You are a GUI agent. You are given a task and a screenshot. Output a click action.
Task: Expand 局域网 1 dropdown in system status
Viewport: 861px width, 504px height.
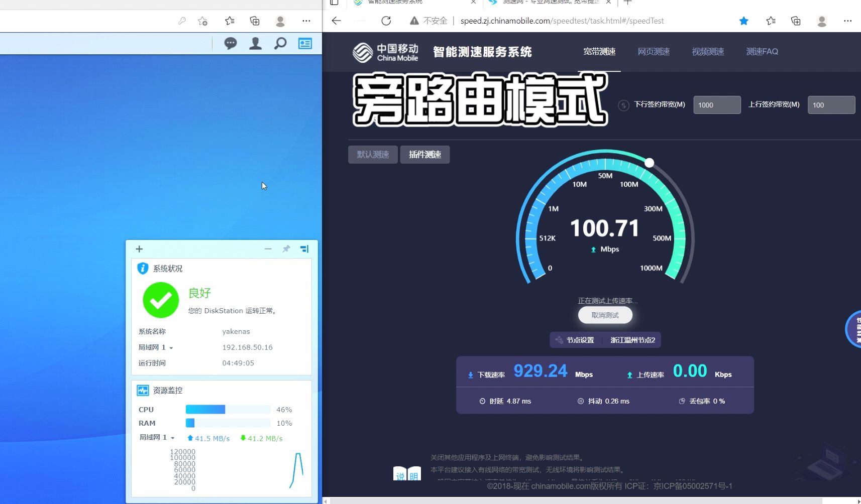pyautogui.click(x=171, y=348)
